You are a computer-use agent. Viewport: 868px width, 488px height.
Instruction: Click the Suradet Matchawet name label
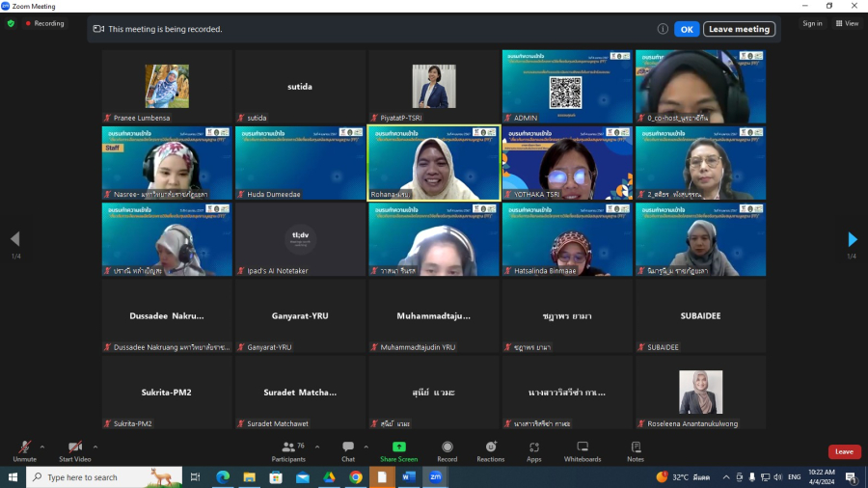pyautogui.click(x=278, y=423)
